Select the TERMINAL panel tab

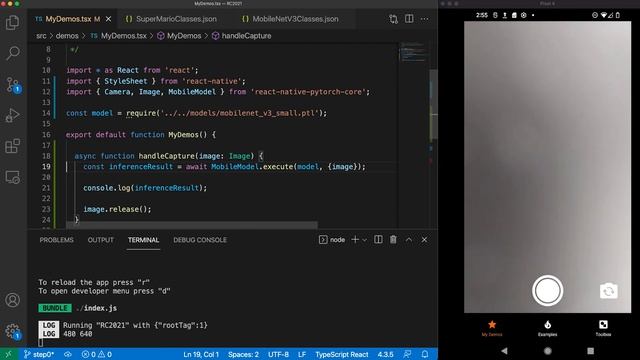click(x=143, y=240)
